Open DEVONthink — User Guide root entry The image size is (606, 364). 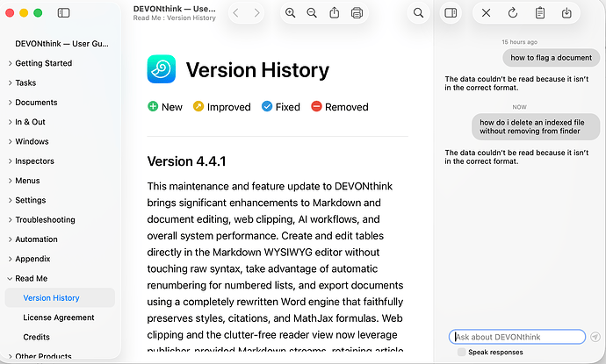[x=61, y=44]
